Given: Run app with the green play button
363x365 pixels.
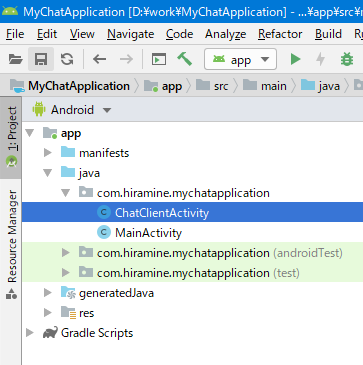Looking at the screenshot, I should coord(295,59).
